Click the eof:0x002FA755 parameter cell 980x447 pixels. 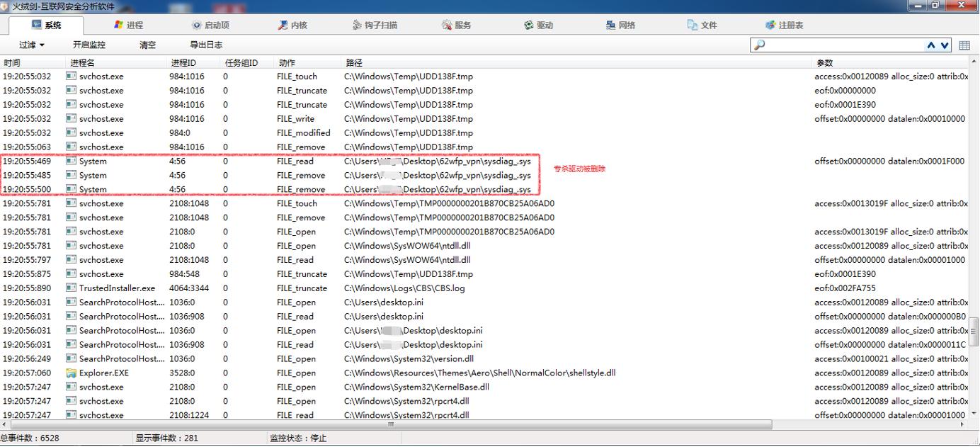[845, 288]
